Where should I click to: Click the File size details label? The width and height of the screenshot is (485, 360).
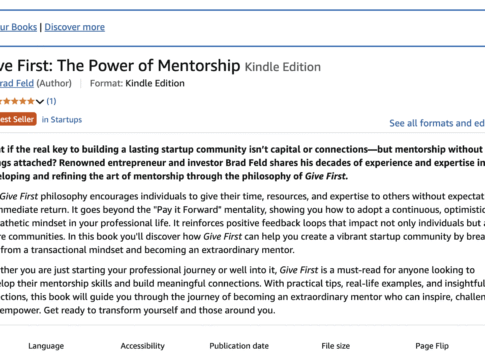(x=336, y=346)
